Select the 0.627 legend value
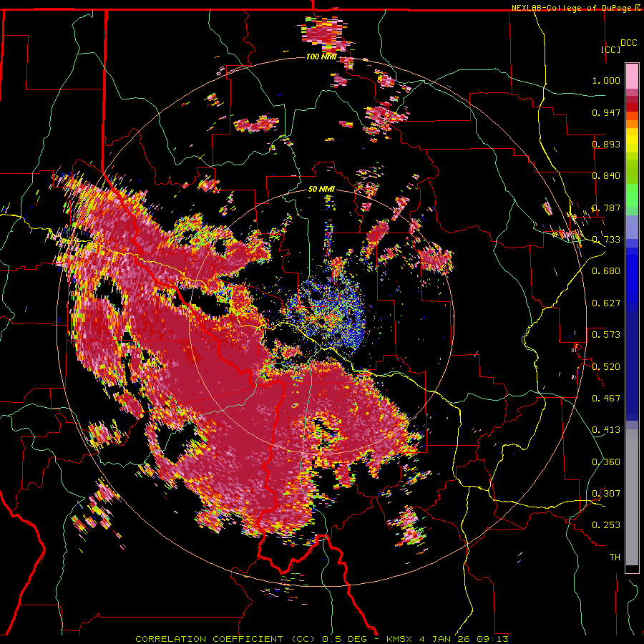Screen dimensions: 644x644 [606, 303]
